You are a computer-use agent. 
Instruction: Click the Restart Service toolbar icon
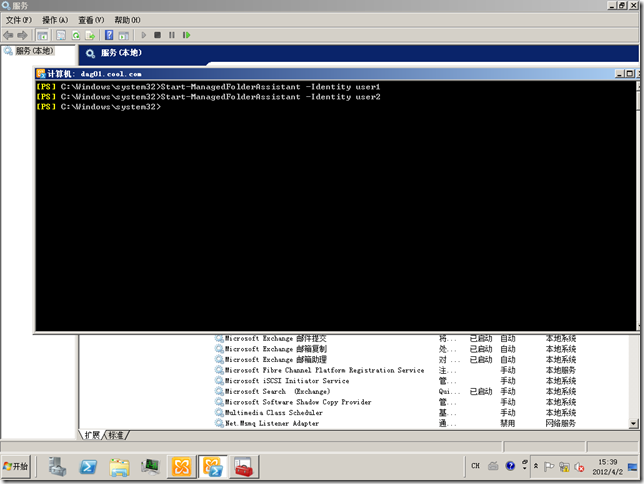(x=186, y=35)
